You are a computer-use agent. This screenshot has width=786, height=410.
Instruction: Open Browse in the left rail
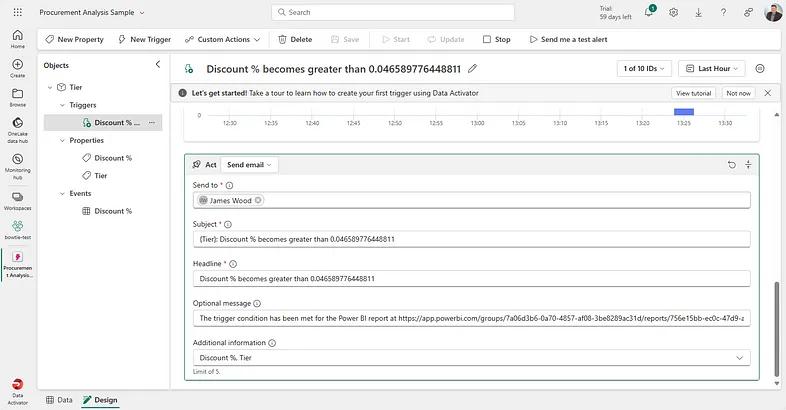[x=18, y=97]
